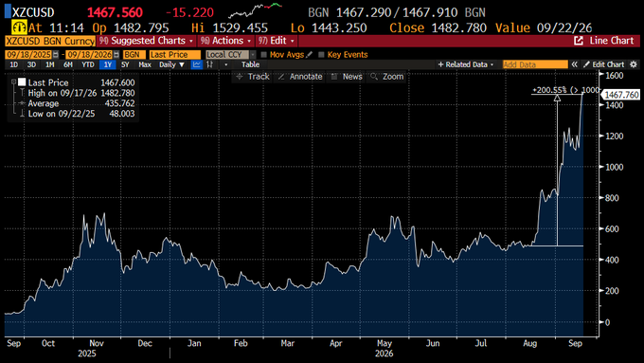
Task: Select the line chart type icon
Action: (x=197, y=64)
